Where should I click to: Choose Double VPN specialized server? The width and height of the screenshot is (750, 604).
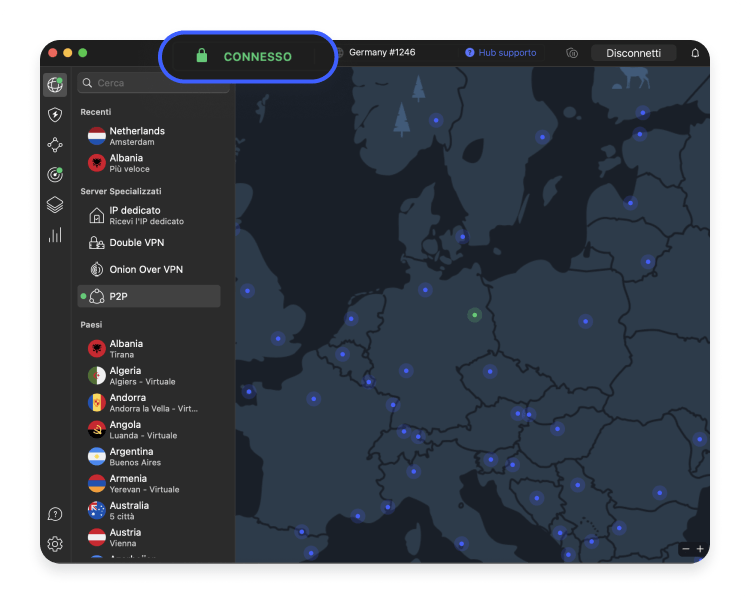click(x=149, y=242)
